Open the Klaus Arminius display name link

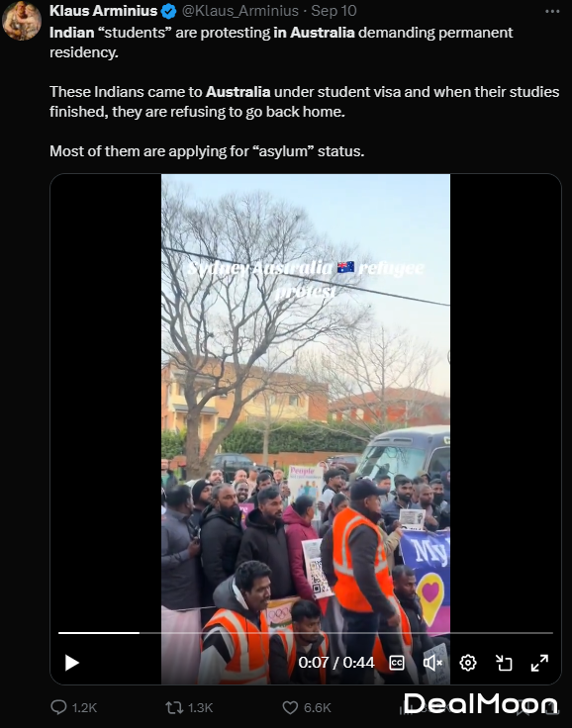tap(103, 11)
